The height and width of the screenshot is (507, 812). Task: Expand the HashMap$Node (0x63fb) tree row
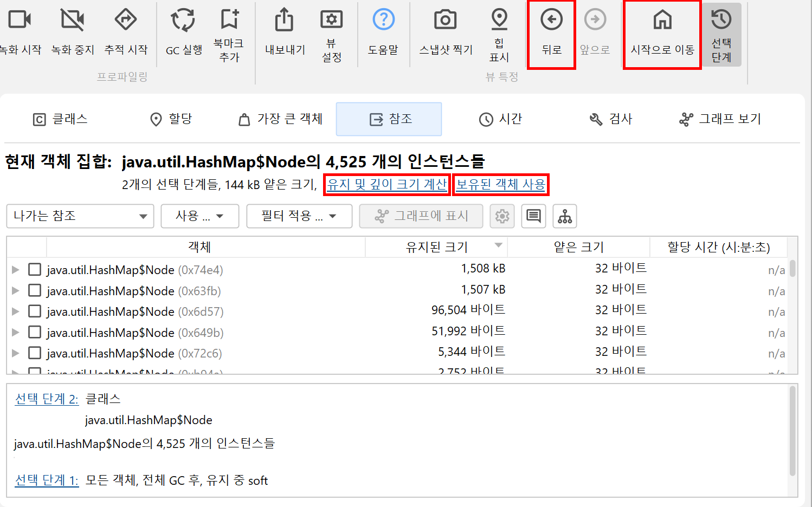tap(16, 291)
